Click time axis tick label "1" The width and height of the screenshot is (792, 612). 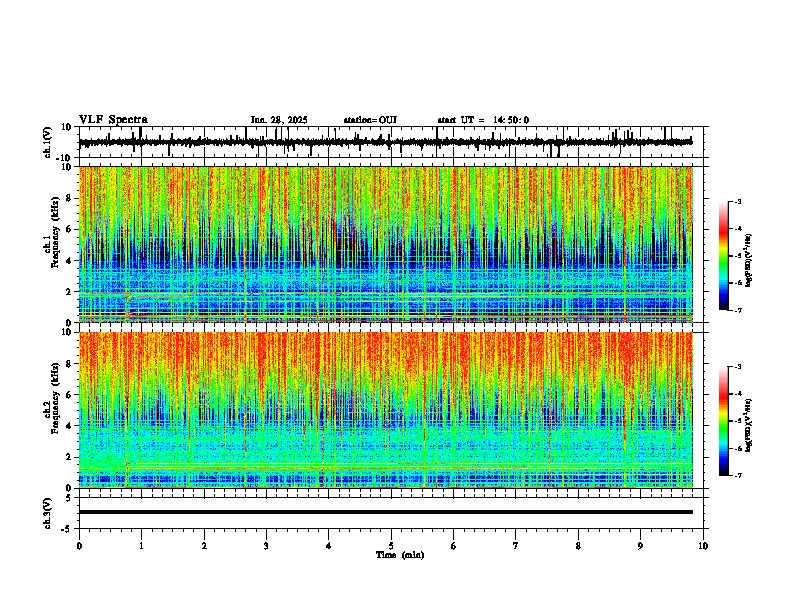click(x=141, y=546)
